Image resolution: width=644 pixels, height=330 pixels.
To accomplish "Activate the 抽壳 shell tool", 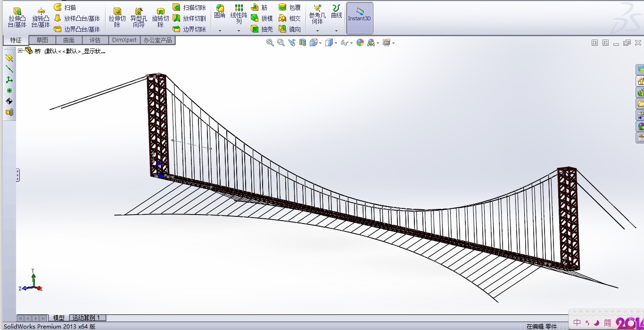I will (x=262, y=29).
